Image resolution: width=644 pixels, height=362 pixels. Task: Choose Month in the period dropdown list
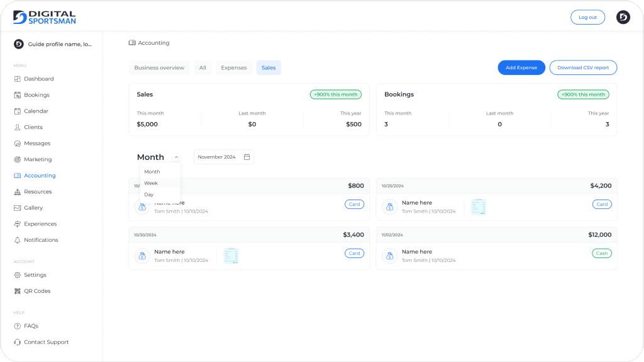[x=160, y=171]
